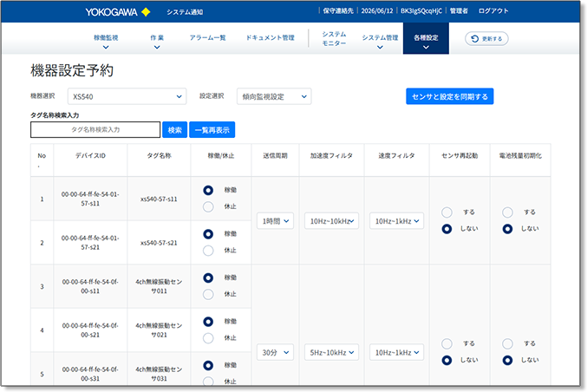Viewport: 587px width, 392px height.
Task: Click the 電池残量初期化 column header
Action: click(520, 156)
